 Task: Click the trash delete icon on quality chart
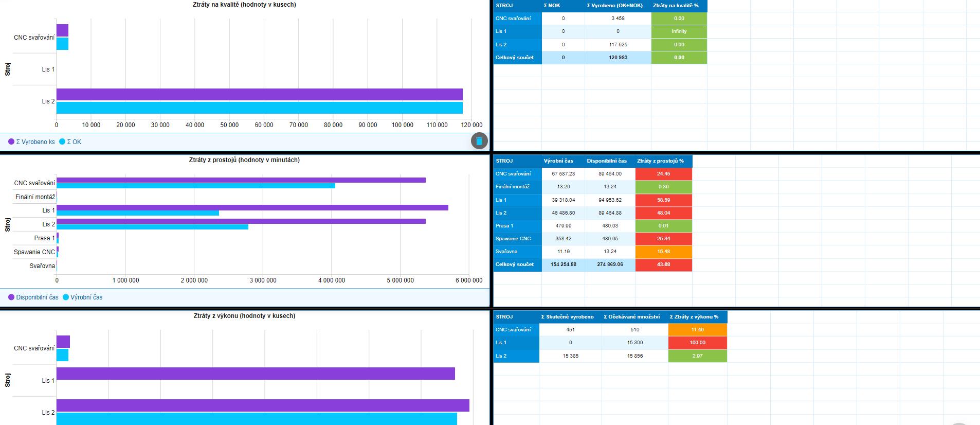tap(479, 140)
